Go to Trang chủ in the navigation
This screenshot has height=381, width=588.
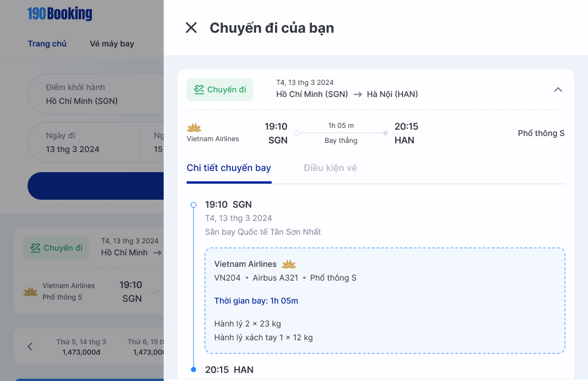47,43
